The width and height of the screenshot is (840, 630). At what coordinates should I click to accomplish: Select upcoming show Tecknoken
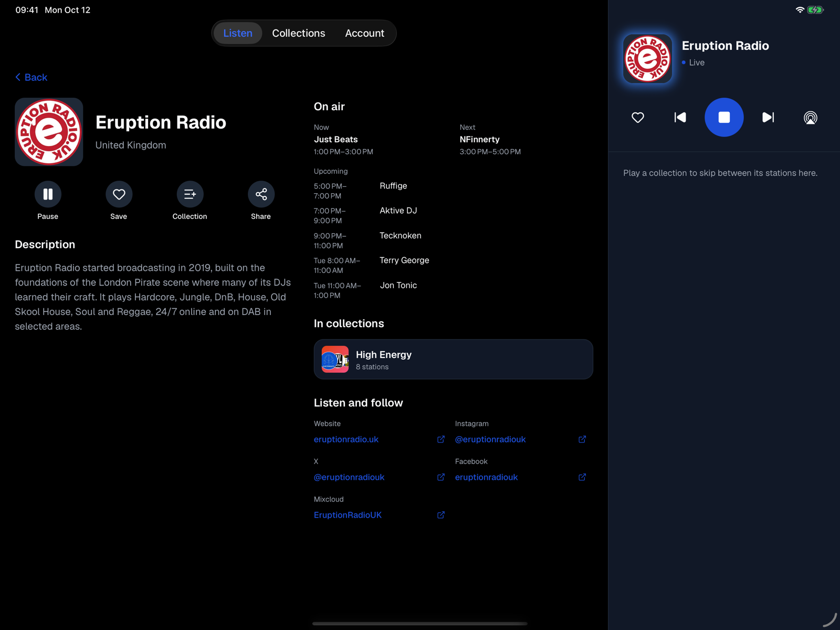point(401,236)
